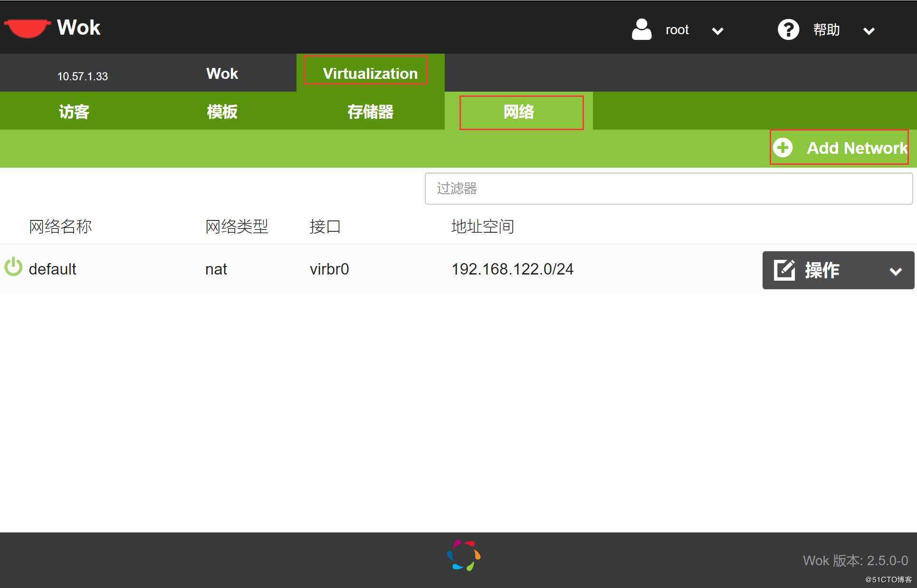Image resolution: width=917 pixels, height=588 pixels.
Task: Switch to the Virtualization tab
Action: (370, 73)
